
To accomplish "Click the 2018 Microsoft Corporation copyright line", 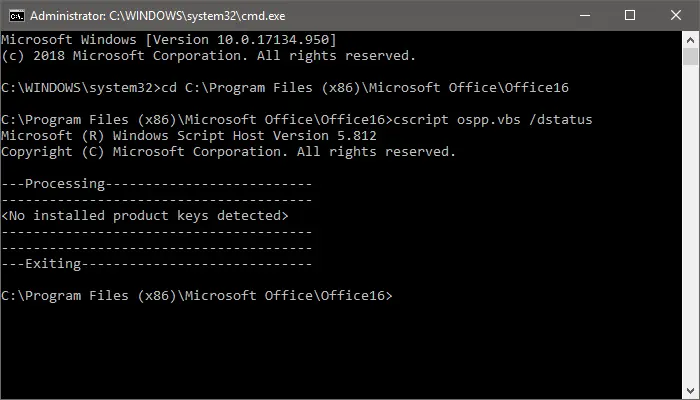I will point(208,55).
